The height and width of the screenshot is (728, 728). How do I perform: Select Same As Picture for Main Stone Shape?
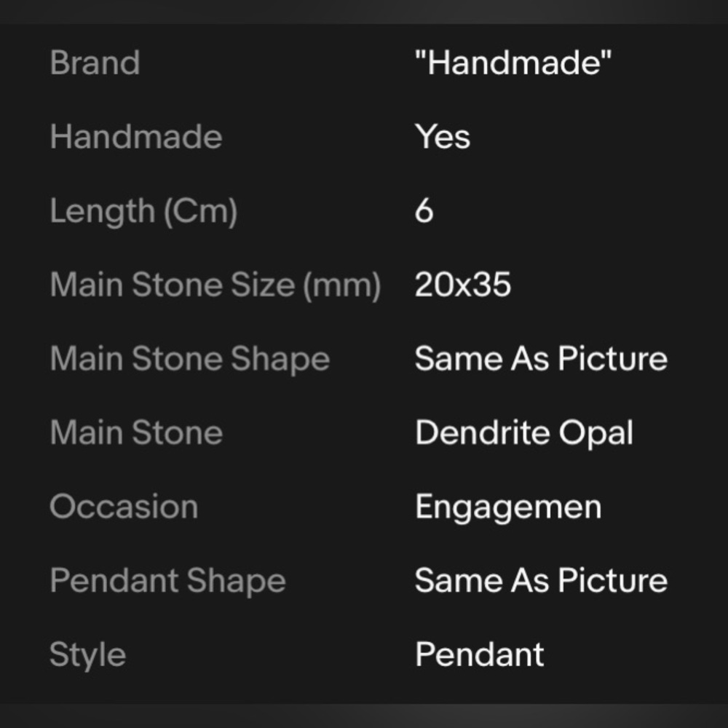click(542, 358)
